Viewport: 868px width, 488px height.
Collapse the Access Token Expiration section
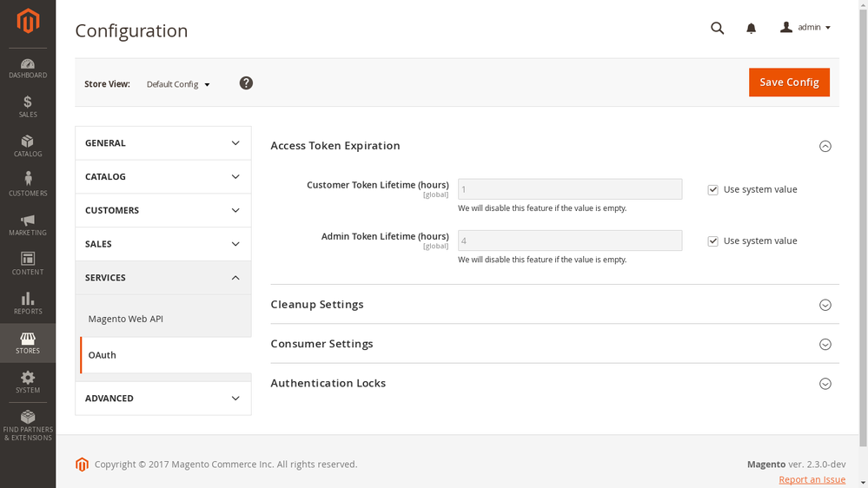825,146
